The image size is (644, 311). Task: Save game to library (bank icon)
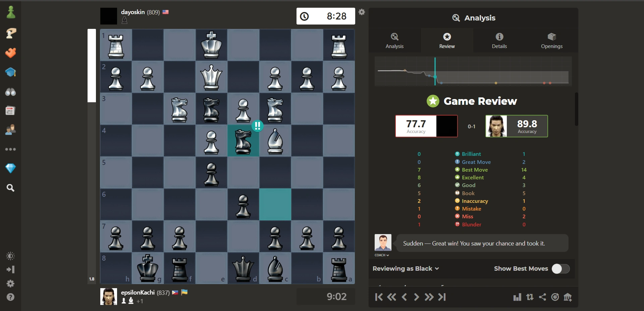pos(568,298)
